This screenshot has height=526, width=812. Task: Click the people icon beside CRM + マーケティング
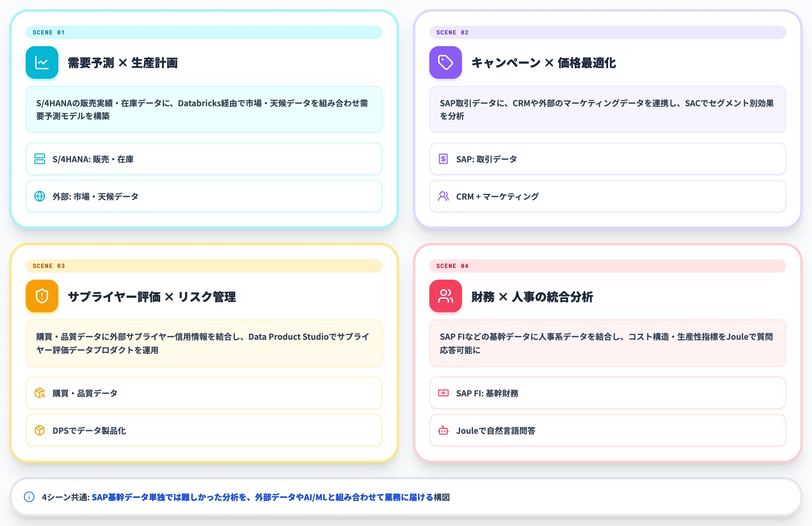pyautogui.click(x=443, y=196)
